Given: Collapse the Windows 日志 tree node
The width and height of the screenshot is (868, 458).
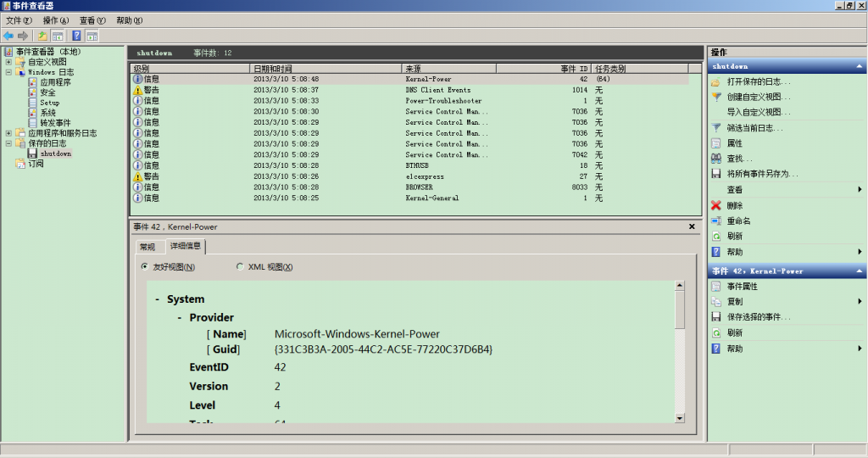Looking at the screenshot, I should tap(8, 72).
